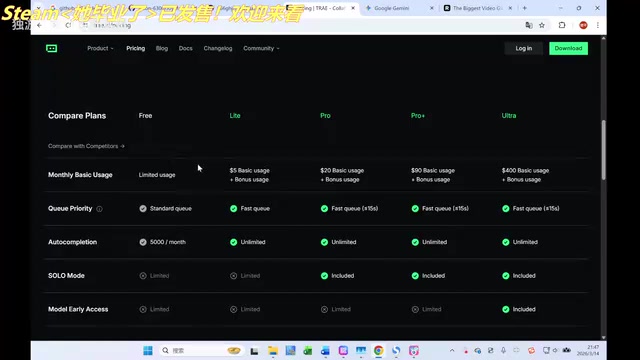The width and height of the screenshot is (640, 360).
Task: Click the volume speaker icon in the tray
Action: click(x=556, y=351)
